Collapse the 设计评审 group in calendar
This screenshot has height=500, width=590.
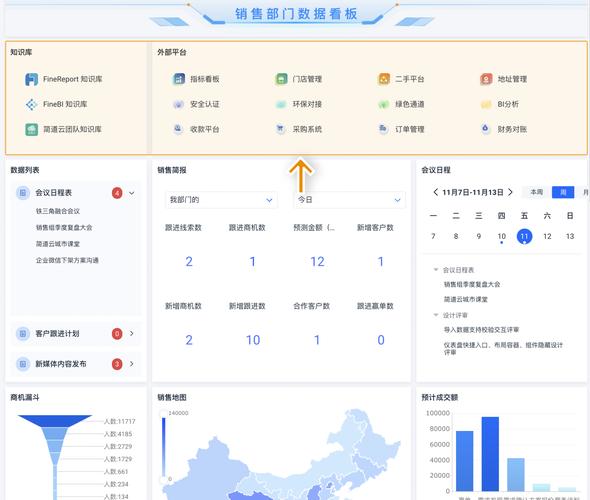(436, 315)
